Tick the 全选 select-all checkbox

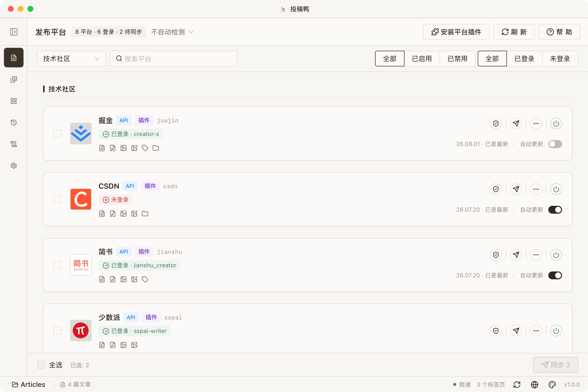[x=41, y=365]
